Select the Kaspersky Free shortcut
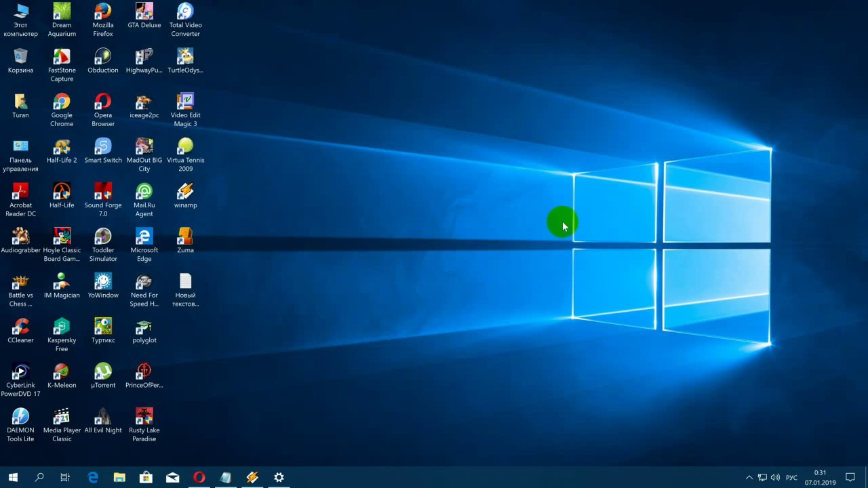 coord(62,335)
